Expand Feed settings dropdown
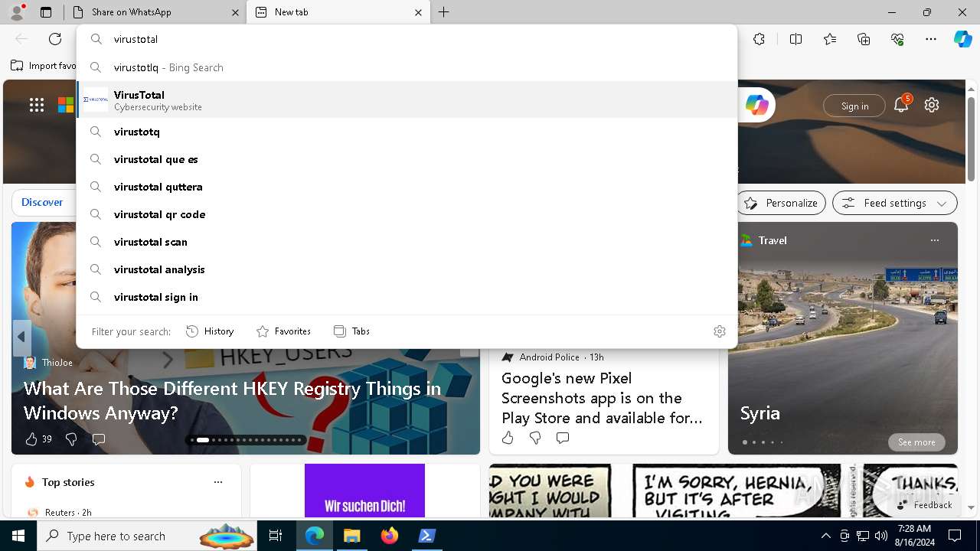Image resolution: width=980 pixels, height=551 pixels. tap(894, 203)
